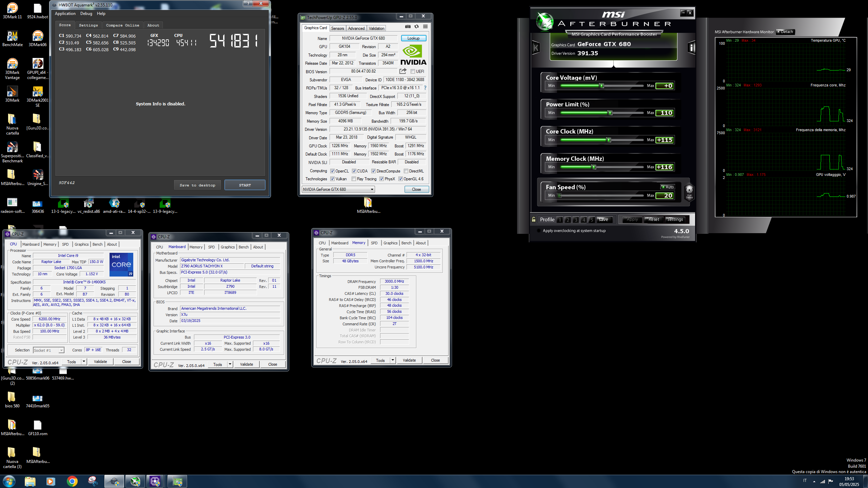The width and height of the screenshot is (868, 488).
Task: Click the Afterburner Reset button
Action: pyautogui.click(x=653, y=219)
